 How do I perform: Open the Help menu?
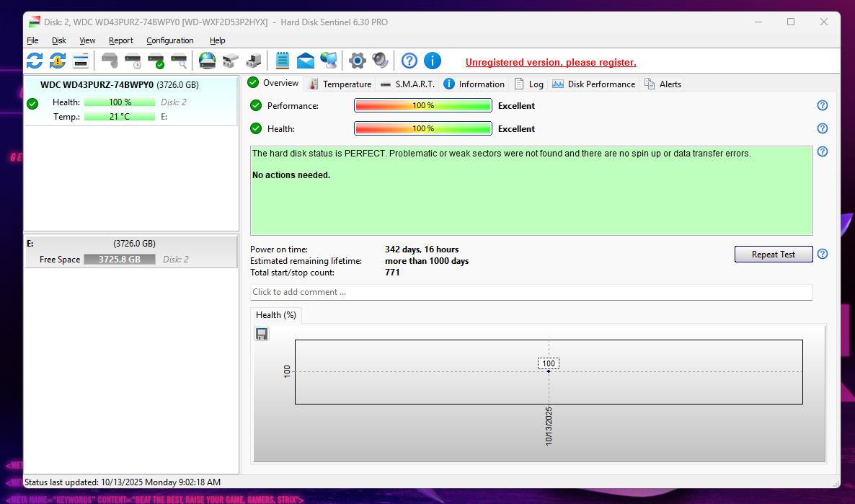pyautogui.click(x=217, y=40)
